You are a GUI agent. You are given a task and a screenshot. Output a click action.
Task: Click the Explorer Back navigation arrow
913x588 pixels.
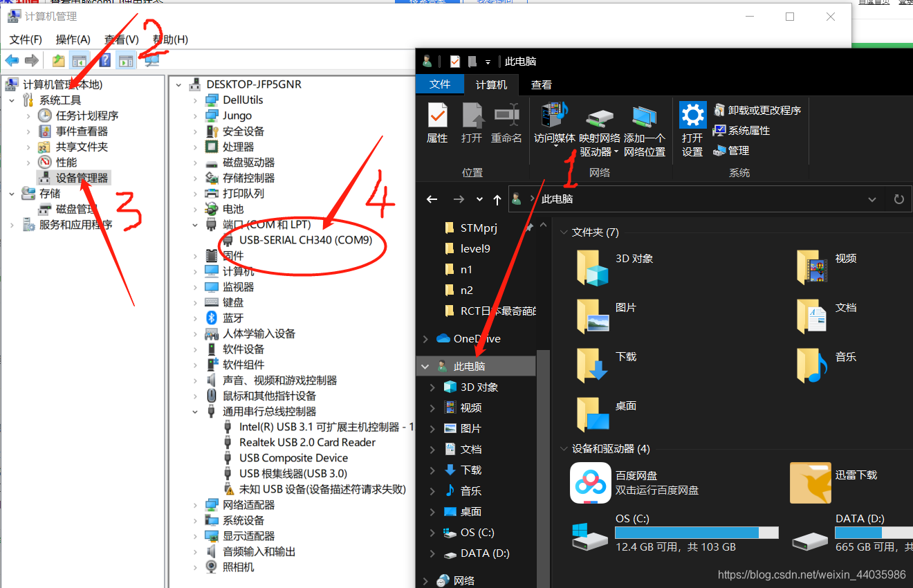click(x=432, y=199)
